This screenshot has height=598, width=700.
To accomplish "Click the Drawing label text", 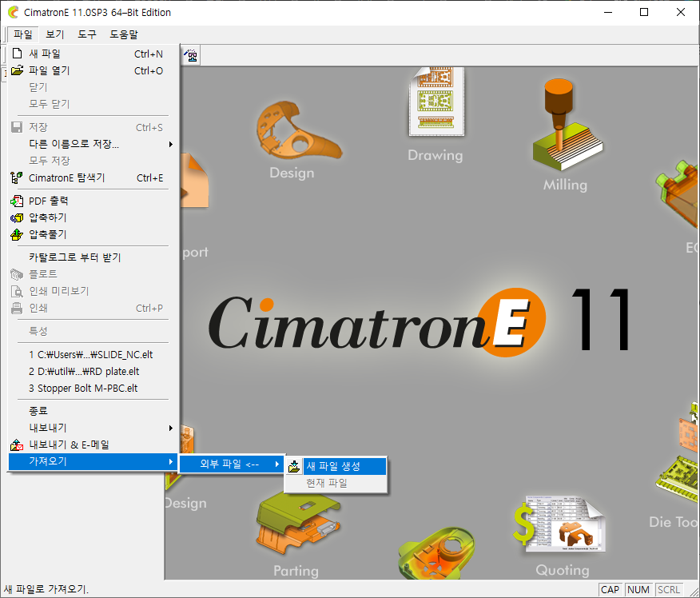I will pos(436,155).
